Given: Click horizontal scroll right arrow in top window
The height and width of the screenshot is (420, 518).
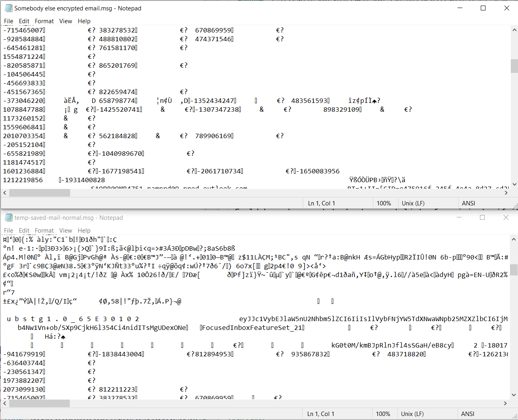Looking at the screenshot, I should tap(506, 193).
